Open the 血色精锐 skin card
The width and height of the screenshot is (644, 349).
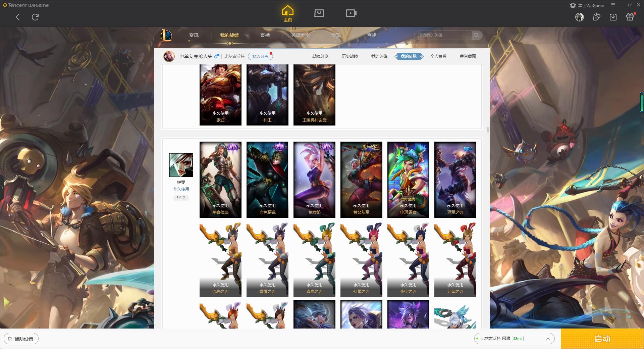(267, 180)
